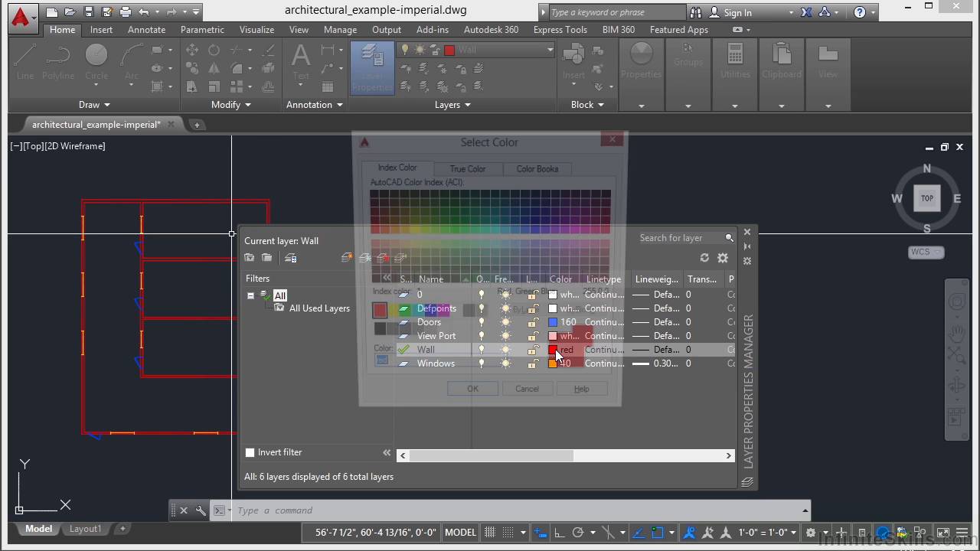The width and height of the screenshot is (980, 551).
Task: Click the Delete Layer icon
Action: click(x=383, y=258)
